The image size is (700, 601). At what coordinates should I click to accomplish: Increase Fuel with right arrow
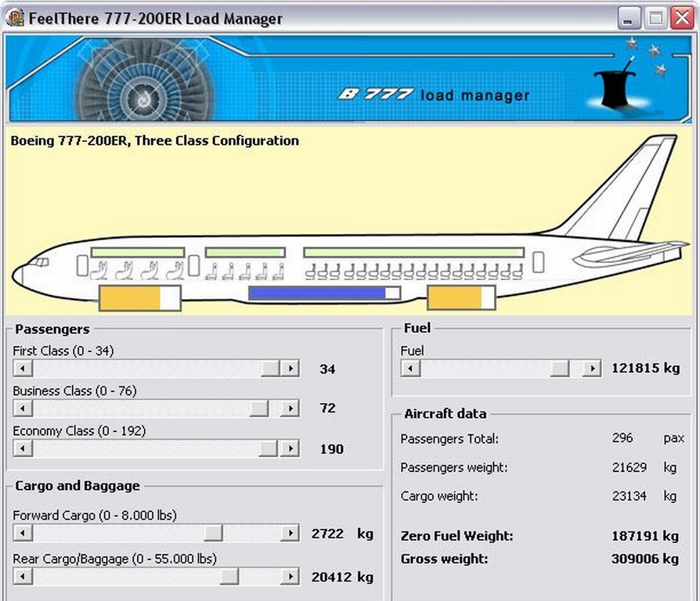click(x=592, y=369)
